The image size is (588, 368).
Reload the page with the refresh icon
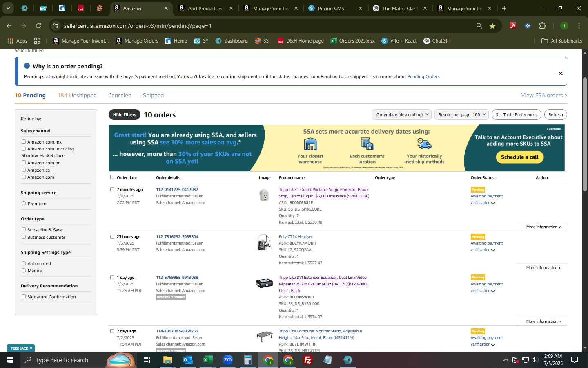38,26
